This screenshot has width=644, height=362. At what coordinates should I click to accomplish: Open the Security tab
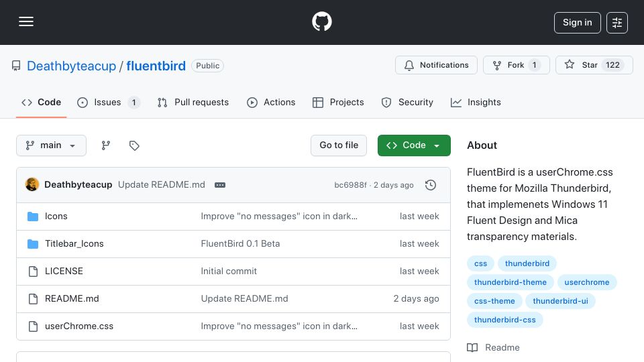pyautogui.click(x=407, y=102)
